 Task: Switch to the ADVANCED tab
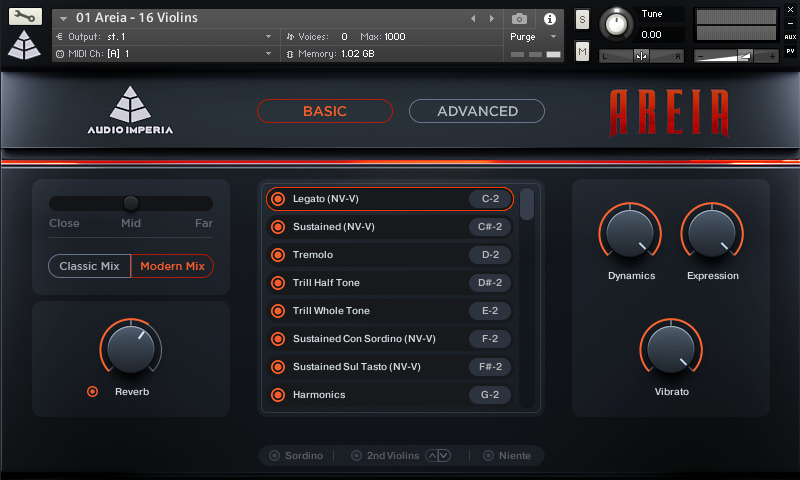[477, 111]
